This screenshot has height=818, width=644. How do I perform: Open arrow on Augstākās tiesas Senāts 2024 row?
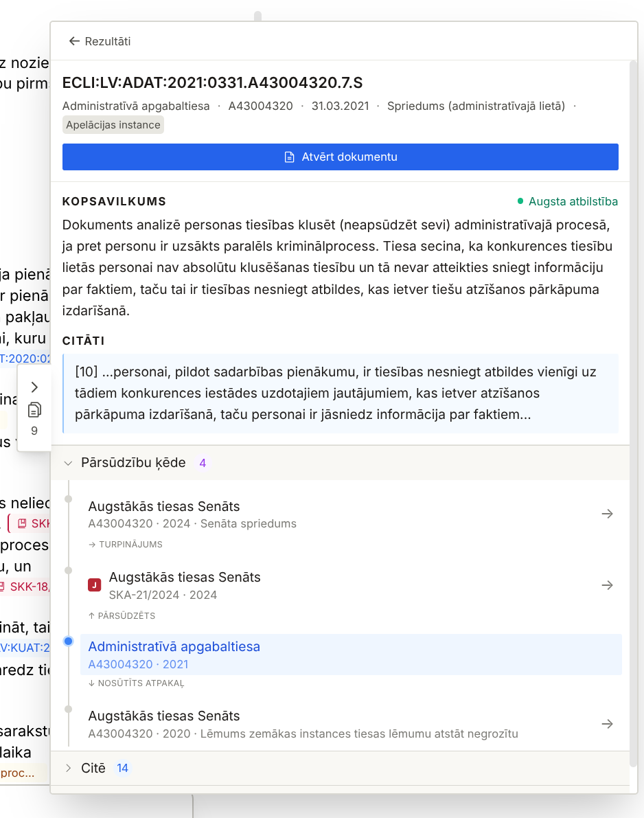click(x=607, y=514)
